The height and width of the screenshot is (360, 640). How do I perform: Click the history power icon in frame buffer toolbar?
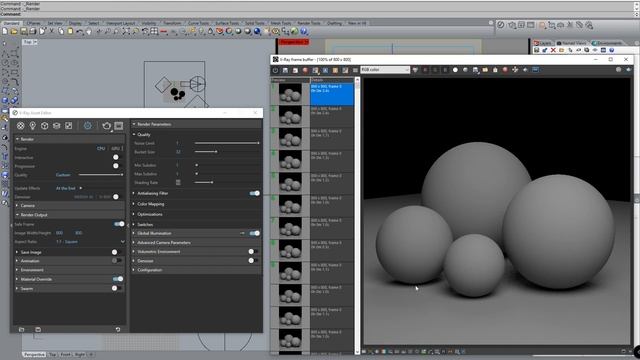click(x=276, y=70)
